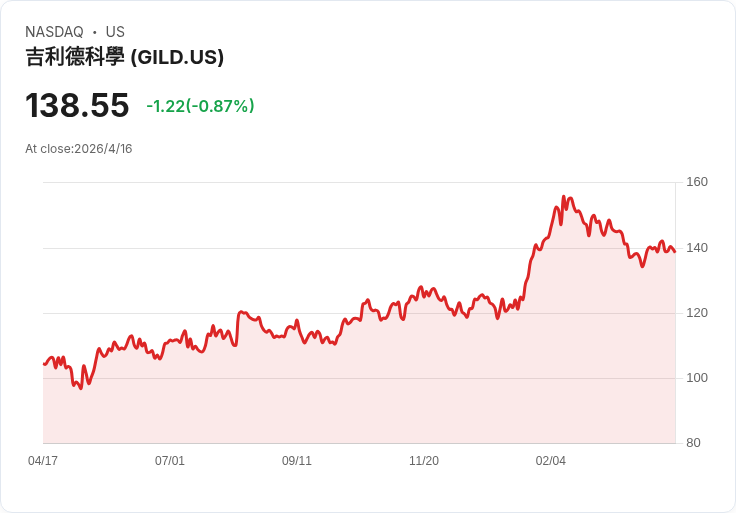This screenshot has height=513, width=736.
Task: Click the 140 y-axis label
Action: point(696,247)
